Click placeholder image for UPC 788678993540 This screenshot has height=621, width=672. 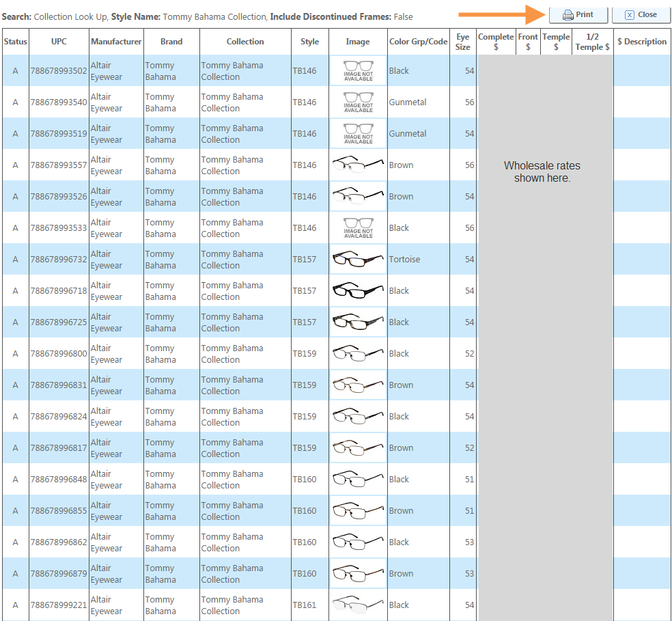(x=358, y=102)
